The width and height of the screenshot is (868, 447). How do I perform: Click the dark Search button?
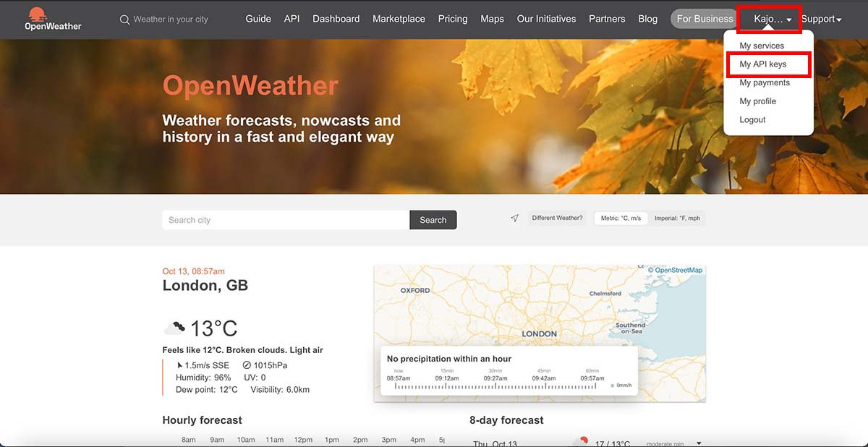(433, 220)
